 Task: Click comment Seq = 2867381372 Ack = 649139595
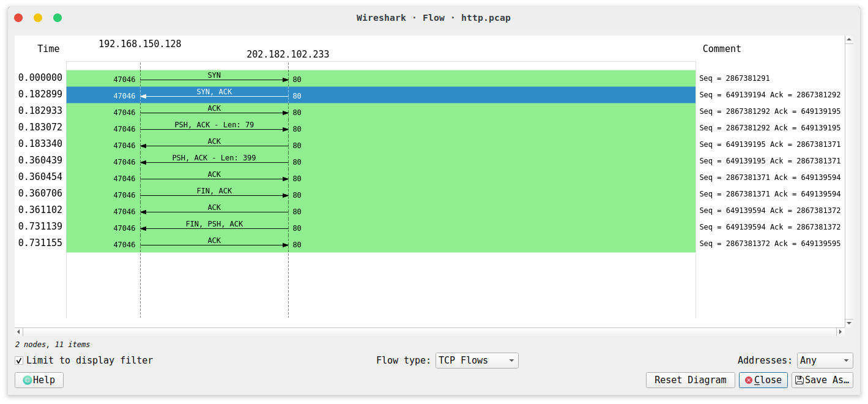770,244
